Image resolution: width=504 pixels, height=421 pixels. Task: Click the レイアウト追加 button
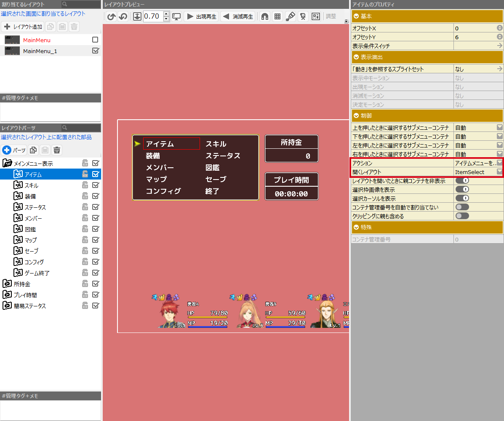tap(23, 27)
